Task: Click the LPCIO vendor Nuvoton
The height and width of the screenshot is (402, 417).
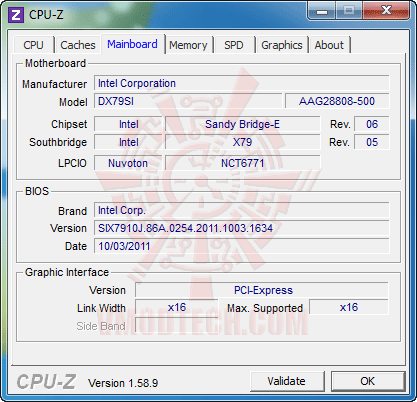Action: 128,163
